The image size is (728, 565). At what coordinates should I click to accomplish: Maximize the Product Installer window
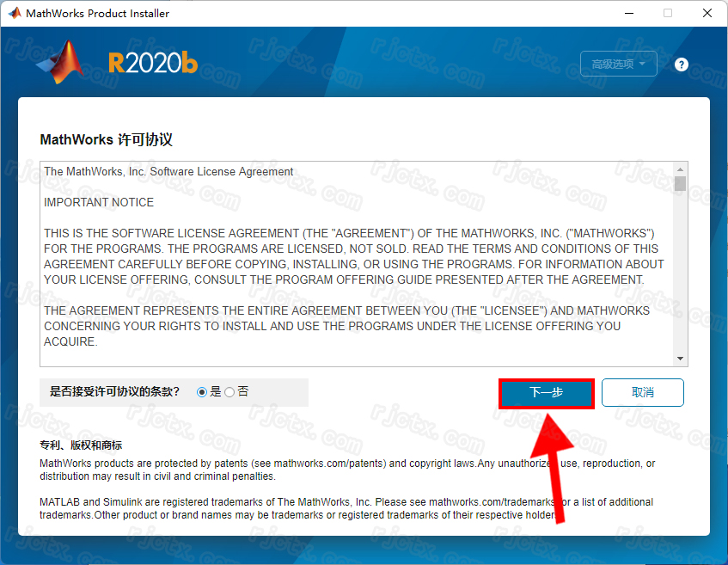point(668,13)
